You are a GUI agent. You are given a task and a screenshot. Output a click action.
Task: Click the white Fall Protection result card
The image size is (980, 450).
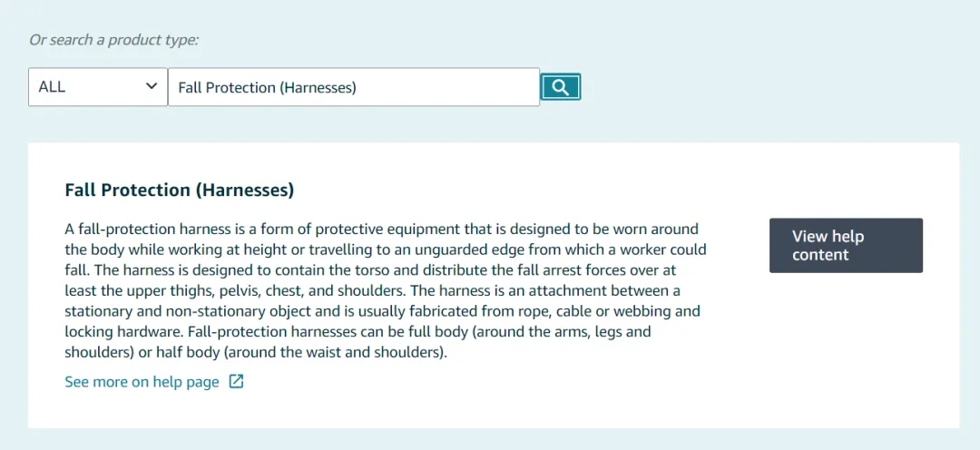coord(494,286)
